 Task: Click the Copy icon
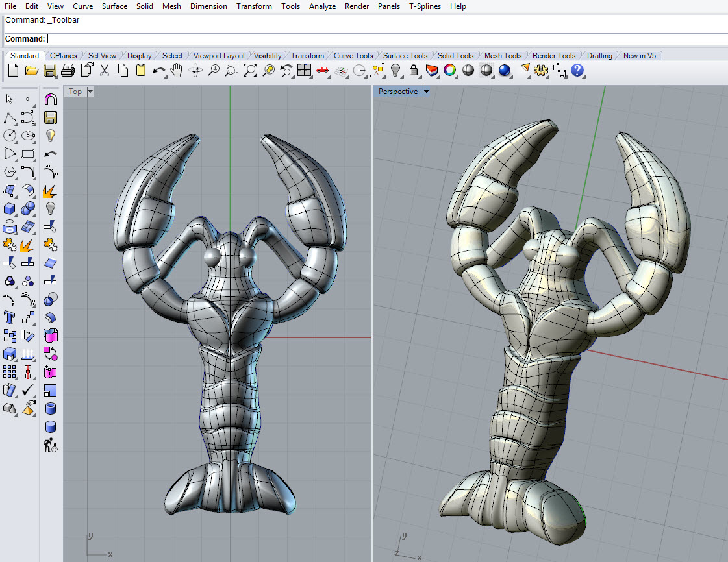tap(123, 71)
